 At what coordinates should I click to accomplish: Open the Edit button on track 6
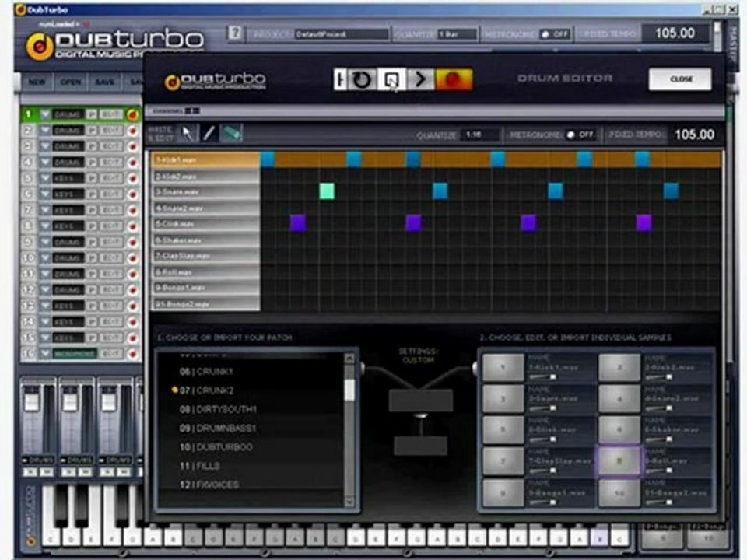click(x=111, y=194)
